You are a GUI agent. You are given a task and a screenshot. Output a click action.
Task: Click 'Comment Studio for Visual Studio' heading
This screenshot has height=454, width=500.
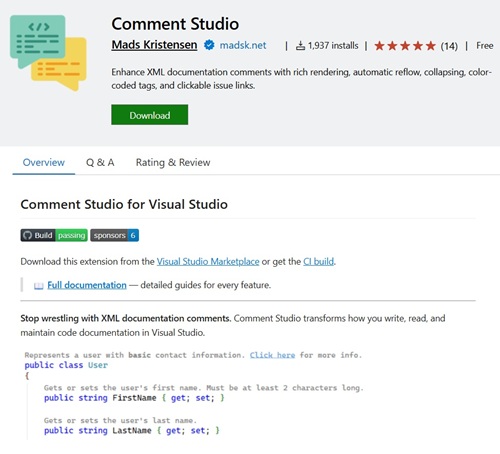point(124,204)
